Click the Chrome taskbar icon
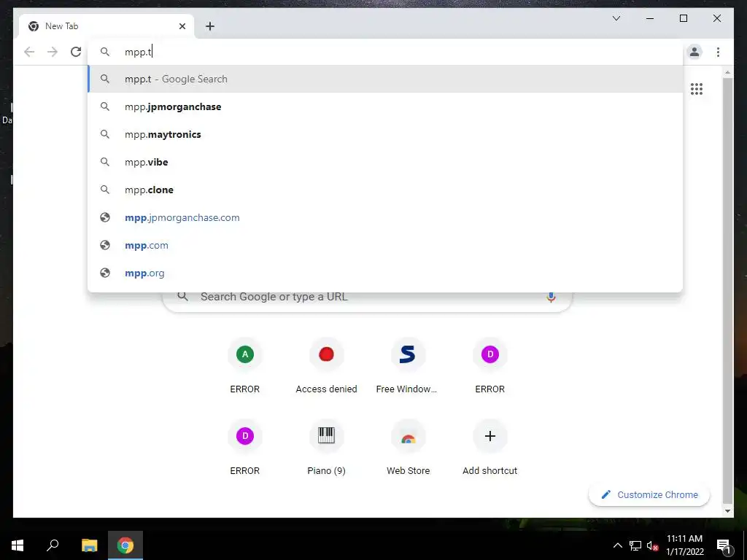 (125, 545)
